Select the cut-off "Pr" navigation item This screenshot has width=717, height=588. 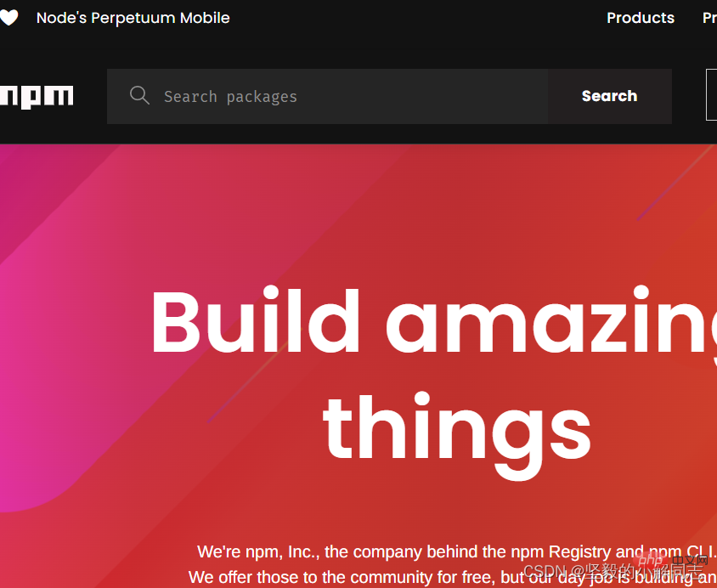[709, 18]
